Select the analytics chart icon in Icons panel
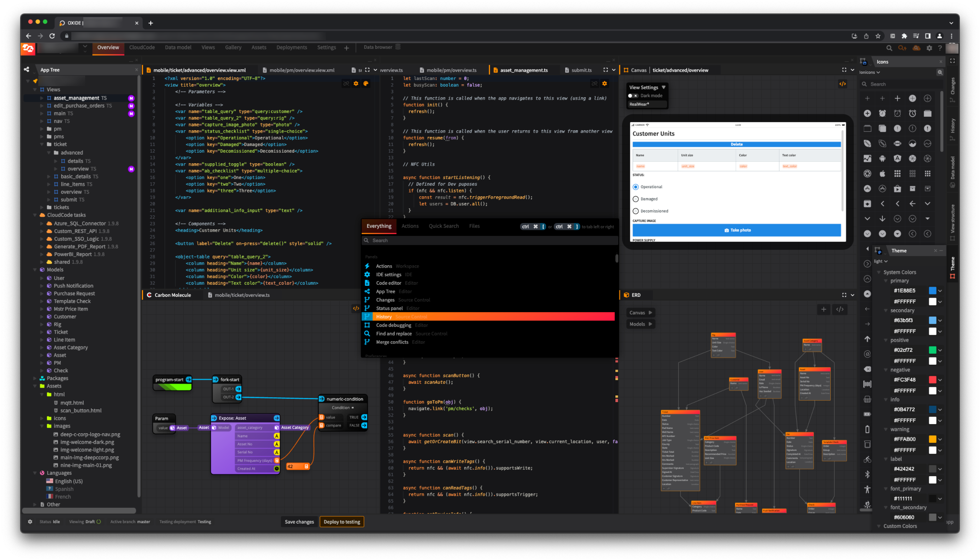The width and height of the screenshot is (980, 560). pyautogui.click(x=867, y=158)
